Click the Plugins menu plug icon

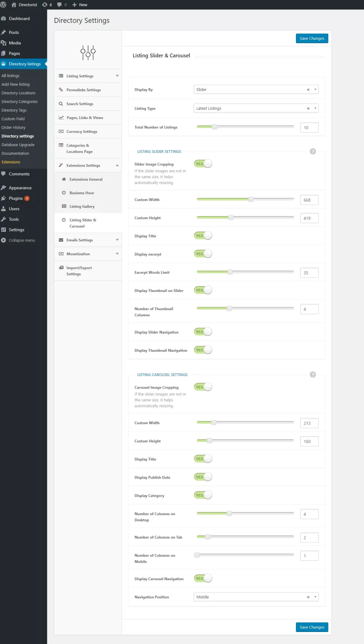point(4,198)
